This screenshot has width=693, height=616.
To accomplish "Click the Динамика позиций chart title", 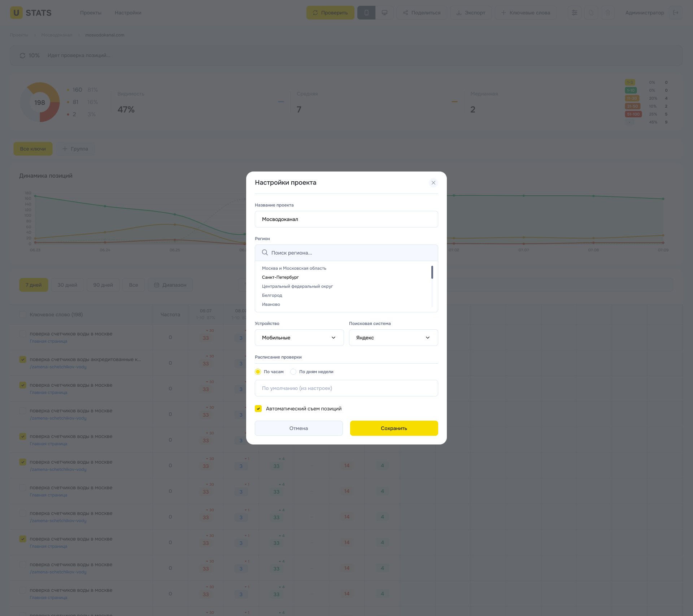I will pos(46,176).
